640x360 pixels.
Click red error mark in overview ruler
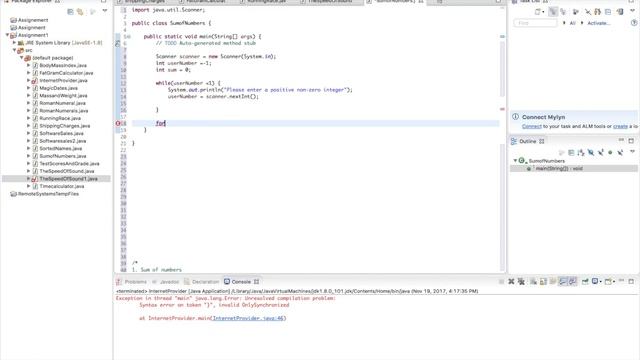coord(502,109)
